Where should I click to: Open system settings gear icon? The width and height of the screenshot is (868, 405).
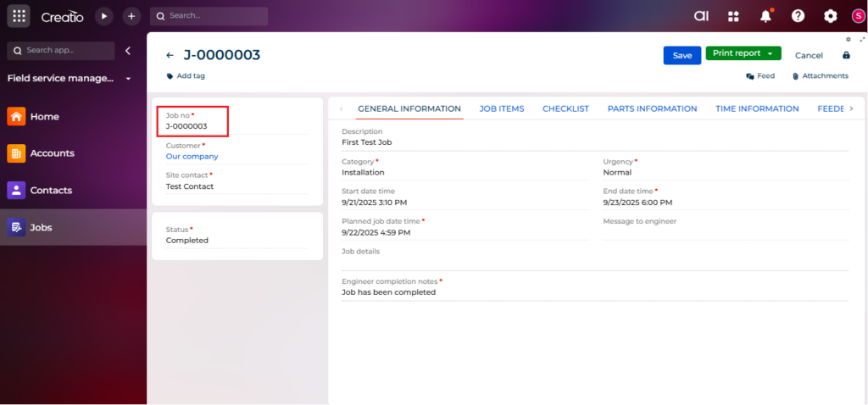click(830, 16)
